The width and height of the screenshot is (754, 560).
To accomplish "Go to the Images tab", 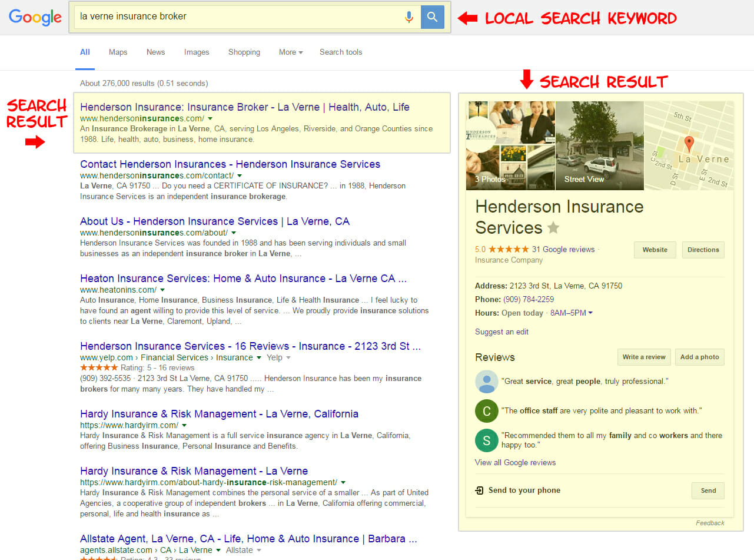I will [x=197, y=52].
